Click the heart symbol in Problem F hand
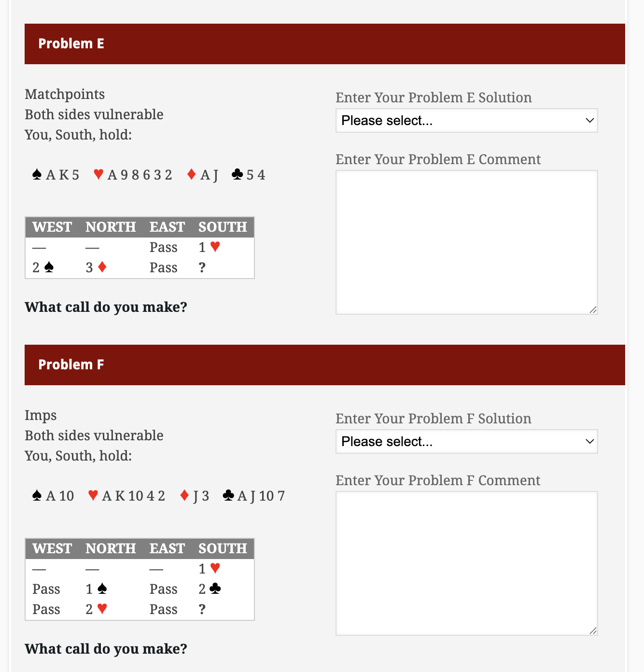This screenshot has width=644, height=672. [93, 495]
